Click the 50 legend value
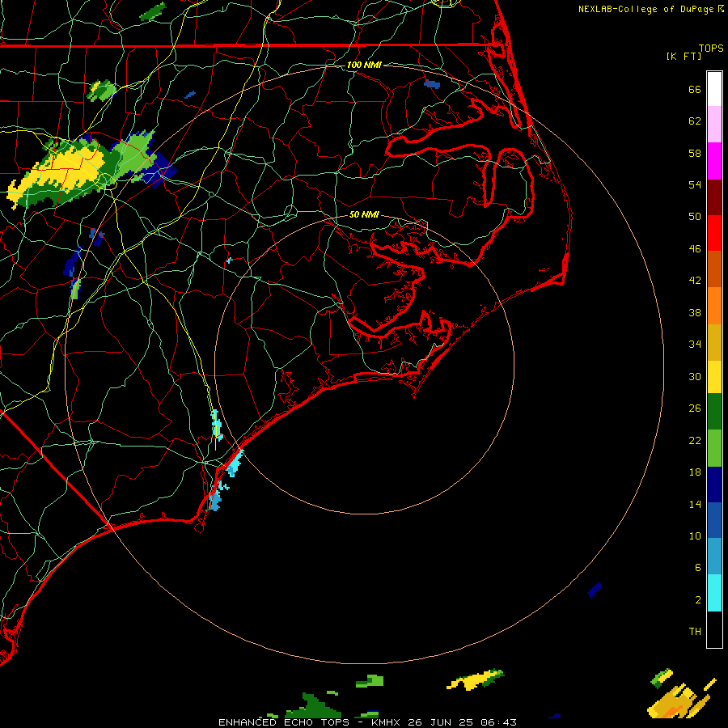This screenshot has width=728, height=728. (x=695, y=217)
